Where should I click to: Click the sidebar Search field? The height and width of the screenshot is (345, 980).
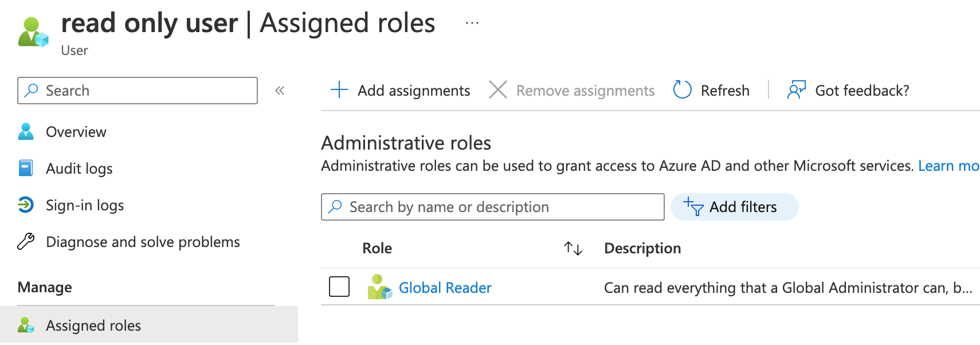[x=138, y=91]
